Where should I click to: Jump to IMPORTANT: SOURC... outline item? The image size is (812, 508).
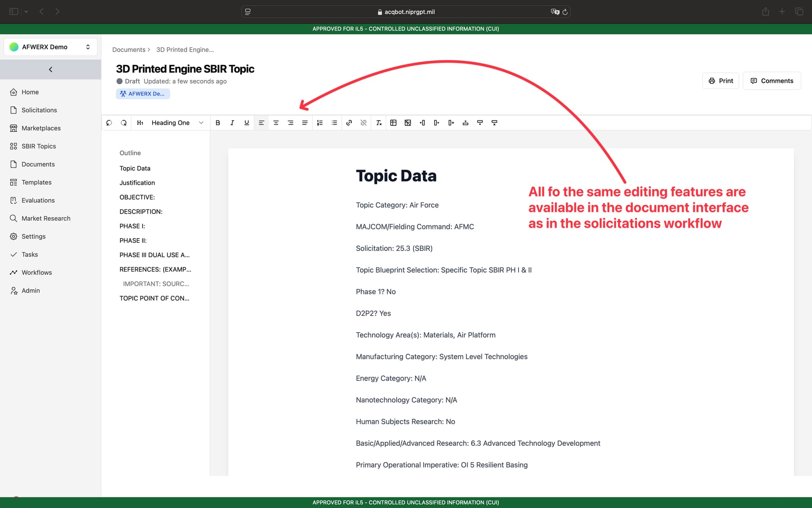[x=156, y=284]
